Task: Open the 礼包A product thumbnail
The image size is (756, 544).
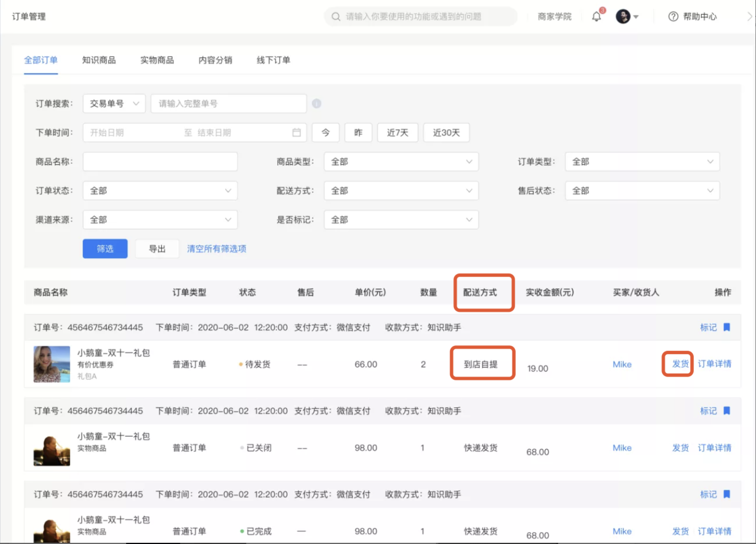Action: 52,364
